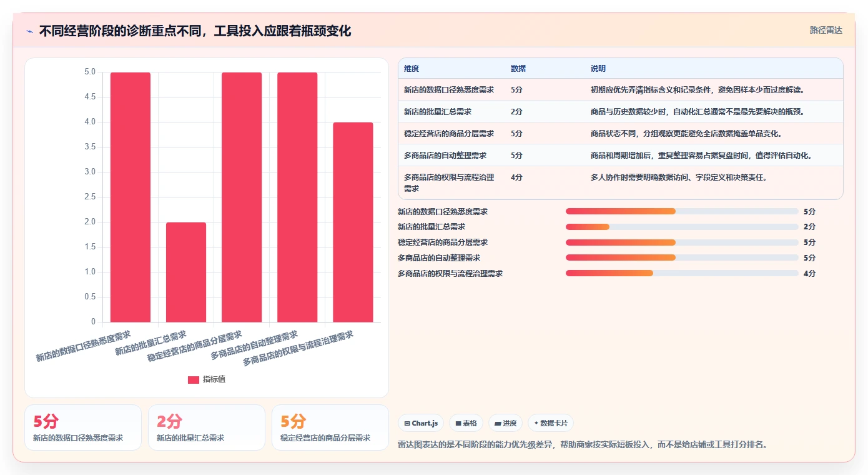The height and width of the screenshot is (475, 868).
Task: Click the 多商品店的自动整理需求 chart bar
Action: pos(297,197)
